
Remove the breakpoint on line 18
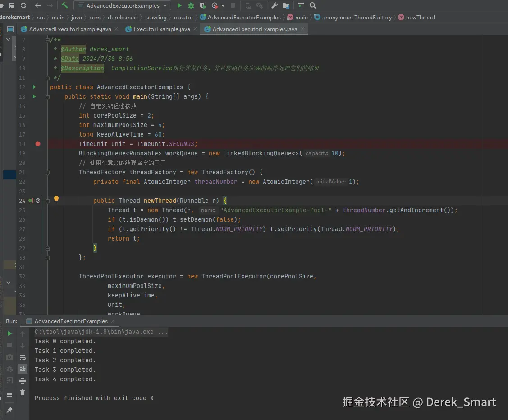point(38,144)
